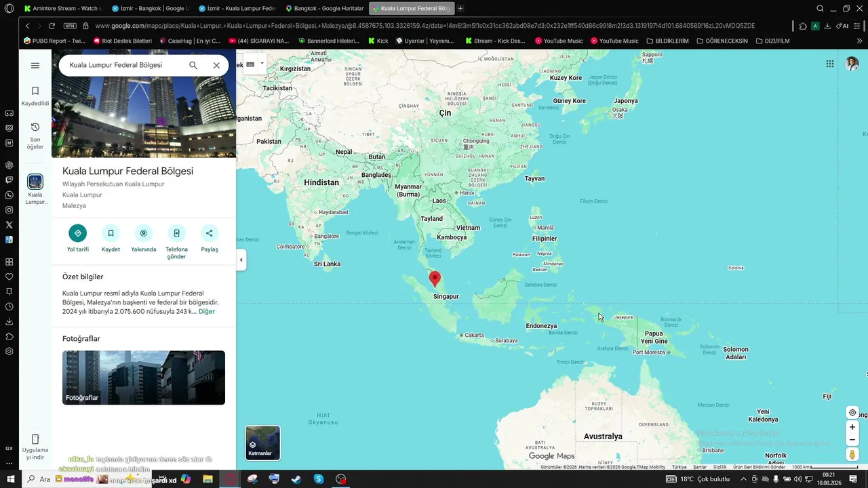Select the Kuala Lumpur recent thumbnail in sidebar
868x488 pixels.
(x=35, y=182)
